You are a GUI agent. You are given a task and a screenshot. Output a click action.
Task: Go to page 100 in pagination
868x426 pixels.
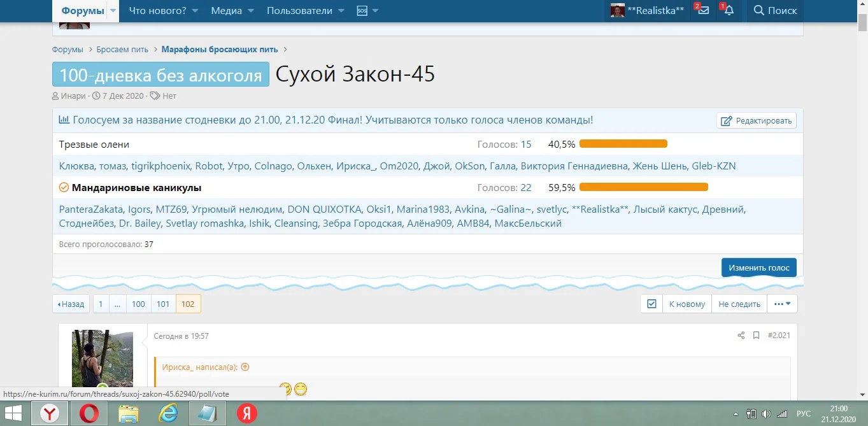(x=138, y=304)
